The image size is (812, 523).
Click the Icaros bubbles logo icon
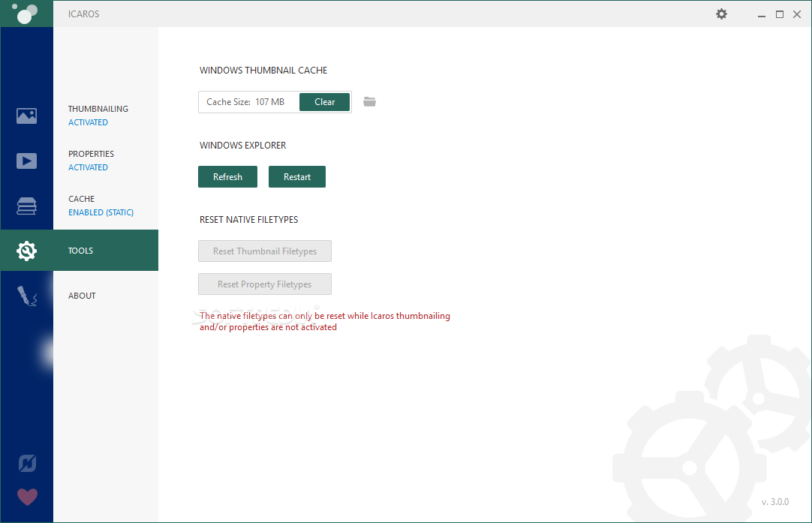coord(25,13)
